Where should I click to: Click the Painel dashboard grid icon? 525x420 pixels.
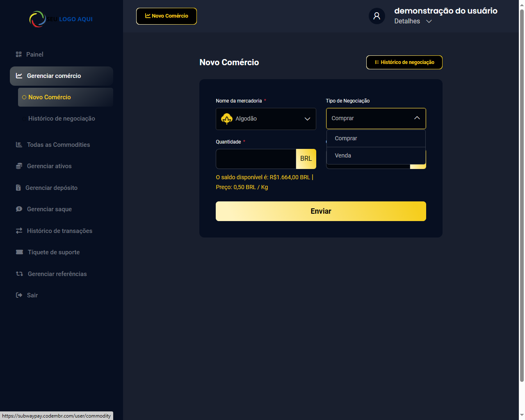[18, 55]
